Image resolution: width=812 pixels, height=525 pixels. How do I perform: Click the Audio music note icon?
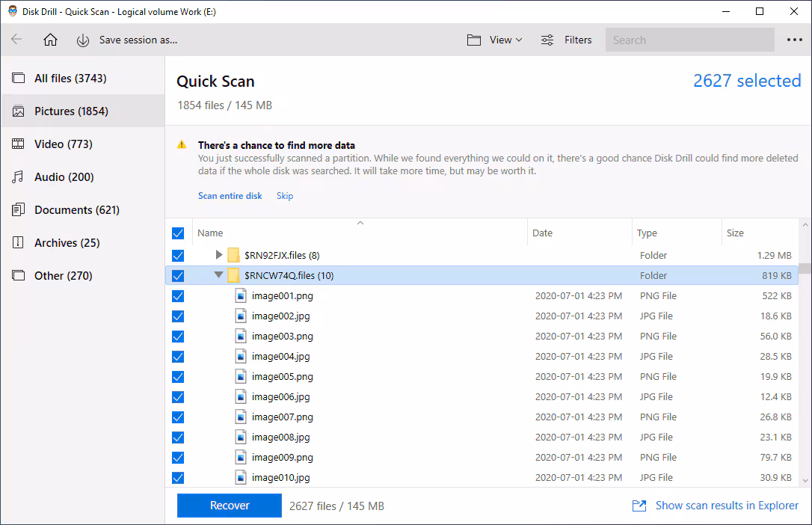click(18, 177)
